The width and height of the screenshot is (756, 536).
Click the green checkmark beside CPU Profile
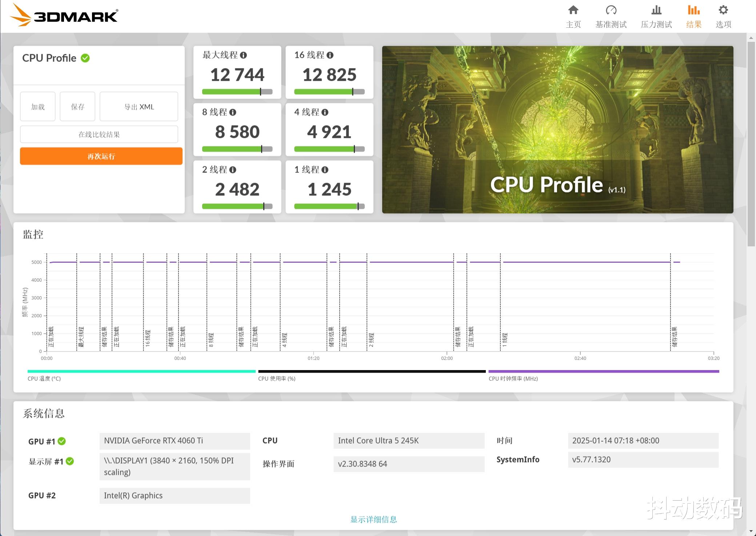(x=85, y=58)
